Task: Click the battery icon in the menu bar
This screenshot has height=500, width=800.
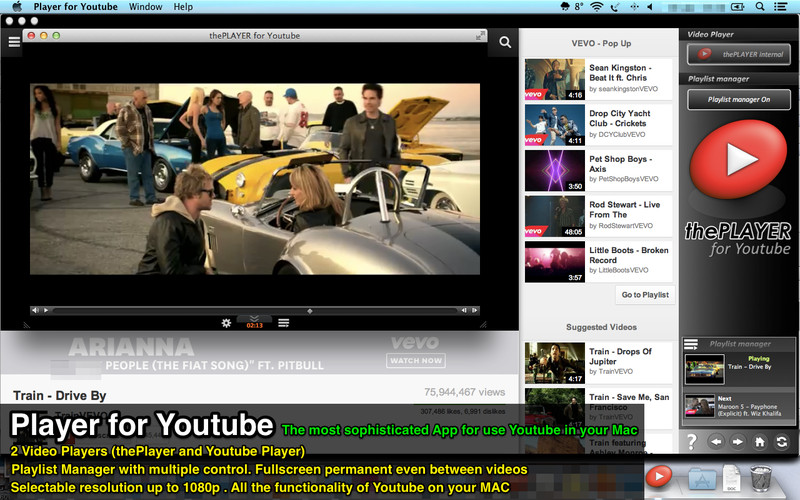Action: [x=738, y=7]
